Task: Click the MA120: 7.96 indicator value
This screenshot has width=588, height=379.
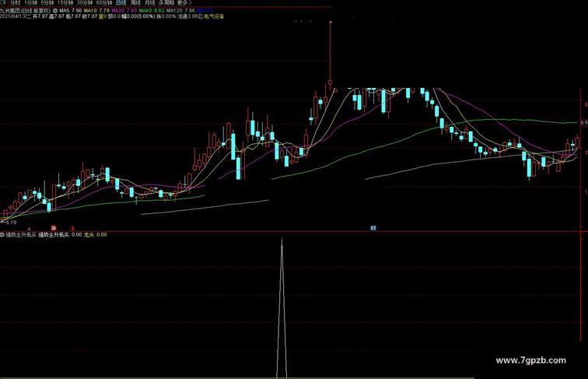Action: pos(180,11)
